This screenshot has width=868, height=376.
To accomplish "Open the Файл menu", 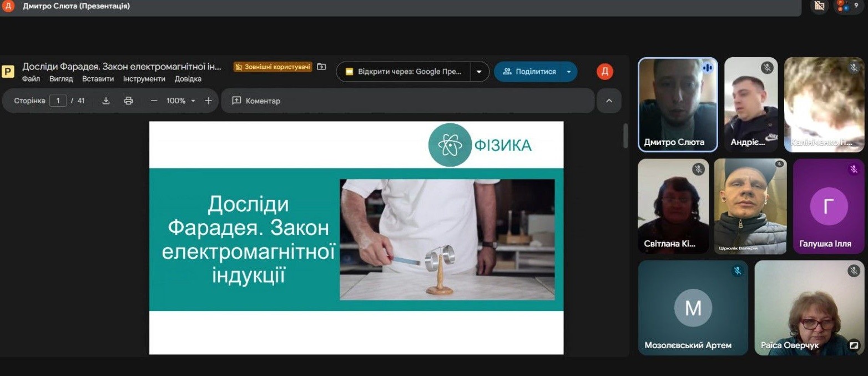I will click(31, 79).
